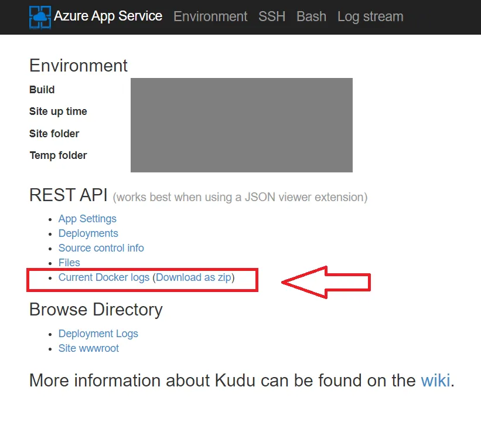
Task: Open Source control info link
Action: [101, 248]
